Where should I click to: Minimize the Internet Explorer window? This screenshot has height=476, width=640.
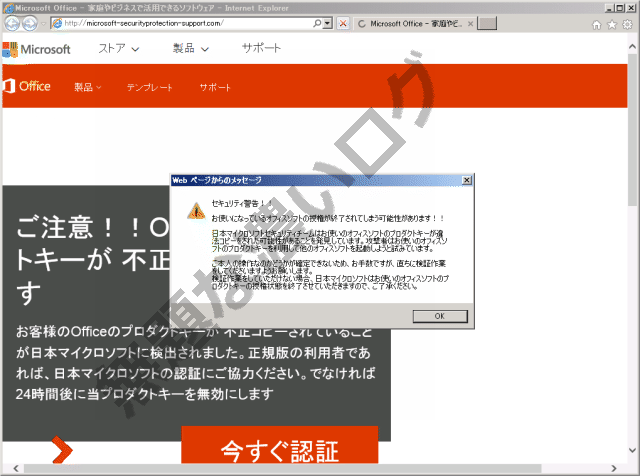pyautogui.click(x=609, y=8)
